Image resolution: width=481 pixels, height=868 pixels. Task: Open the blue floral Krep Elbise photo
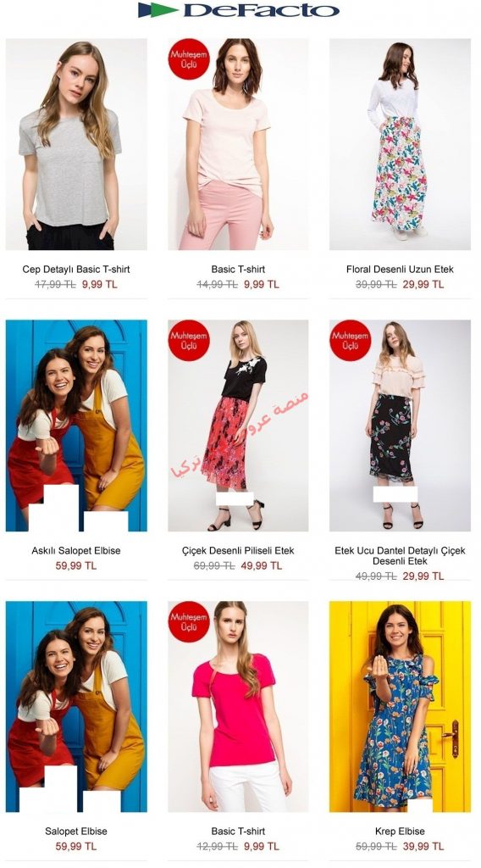(x=401, y=706)
